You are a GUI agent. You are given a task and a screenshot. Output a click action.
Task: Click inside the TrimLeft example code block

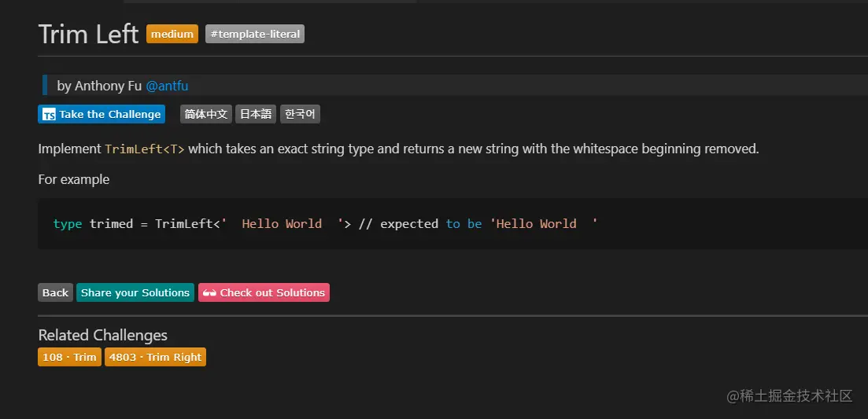point(393,224)
